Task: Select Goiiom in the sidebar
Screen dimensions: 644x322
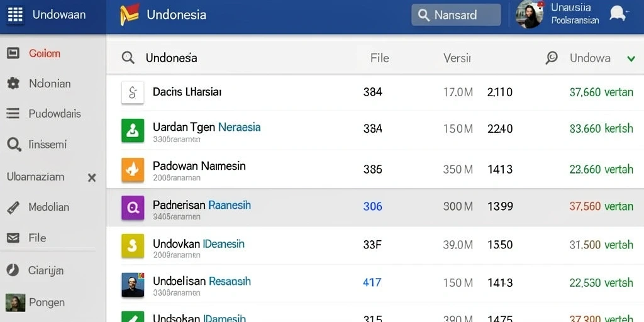Action: 45,53
